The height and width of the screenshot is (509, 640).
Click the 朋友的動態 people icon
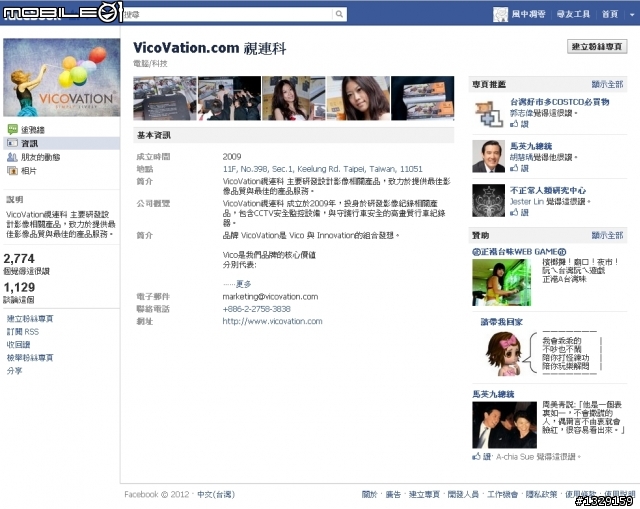[12, 157]
